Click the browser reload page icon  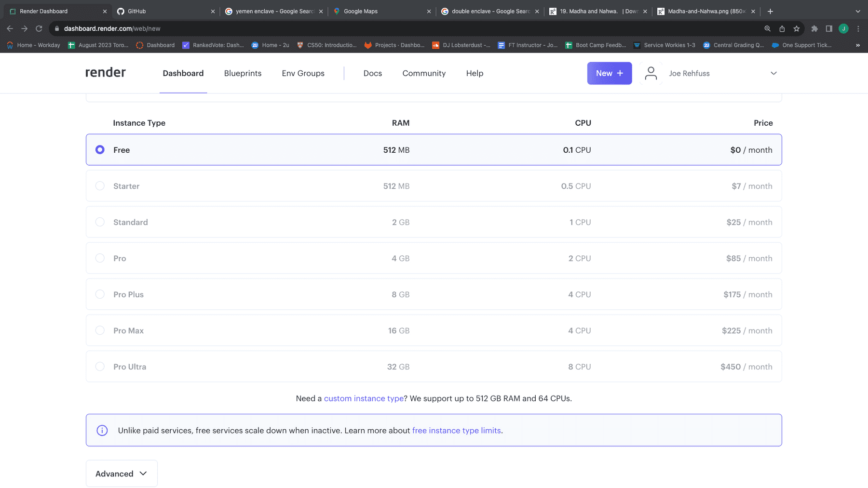point(39,28)
